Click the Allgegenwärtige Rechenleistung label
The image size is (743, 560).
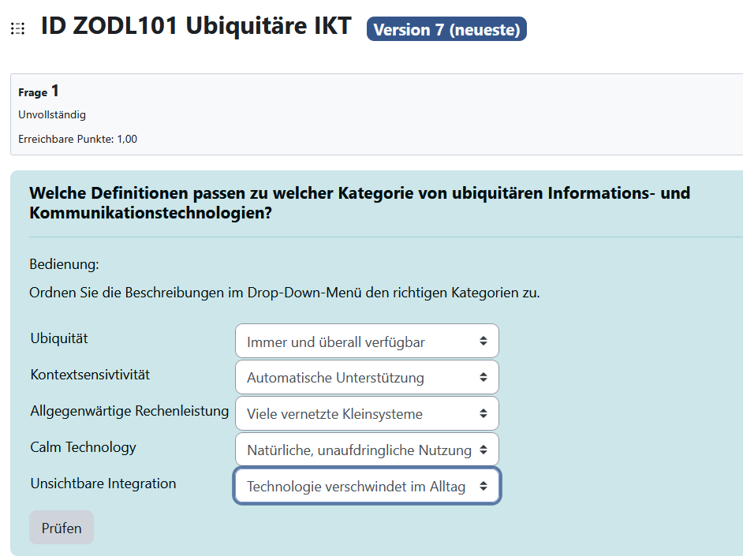coord(129,411)
